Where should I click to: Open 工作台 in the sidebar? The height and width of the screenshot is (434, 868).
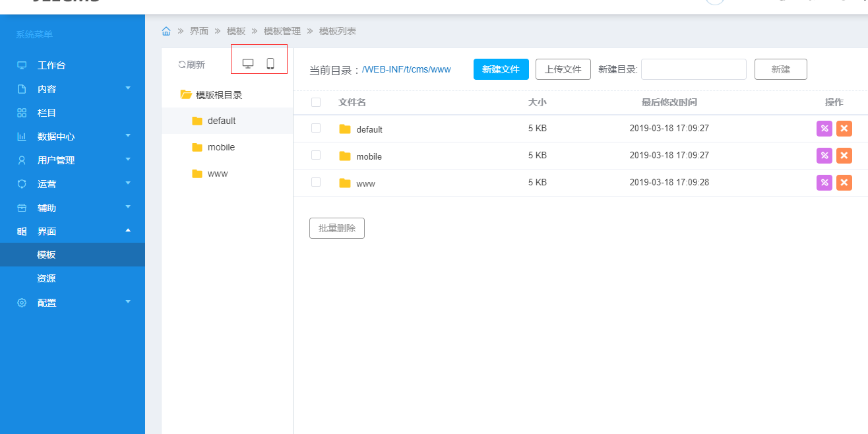pos(51,65)
